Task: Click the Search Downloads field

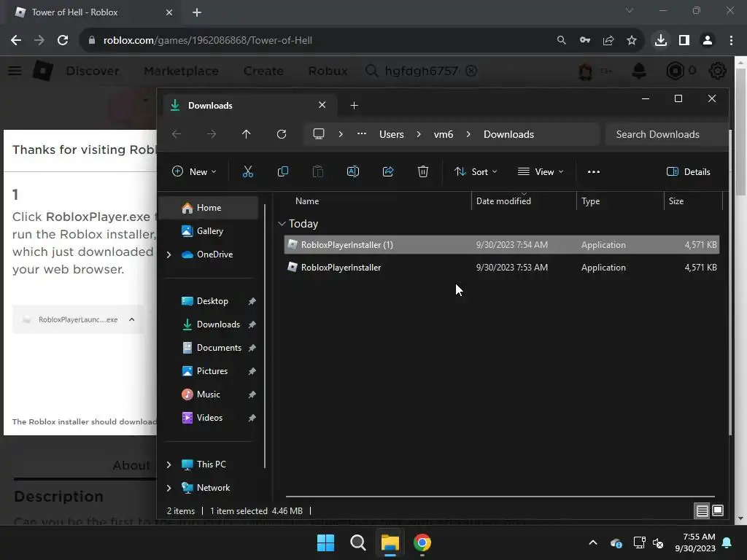Action: 666,134
